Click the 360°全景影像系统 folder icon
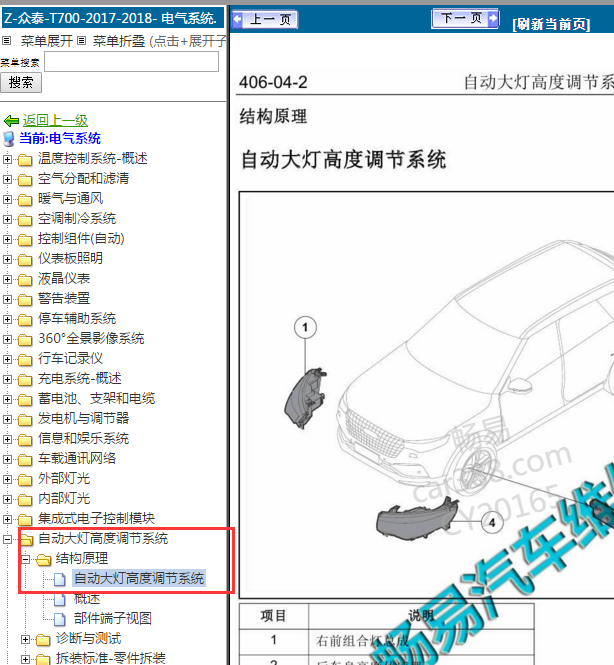The height and width of the screenshot is (665, 614). 25,339
